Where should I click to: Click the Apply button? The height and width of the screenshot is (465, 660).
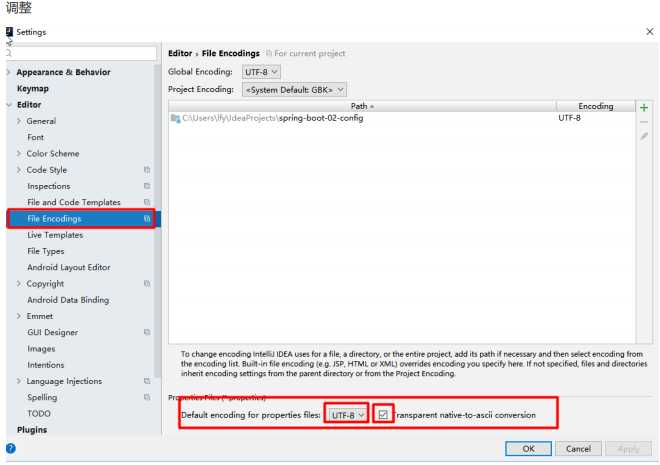coord(628,449)
